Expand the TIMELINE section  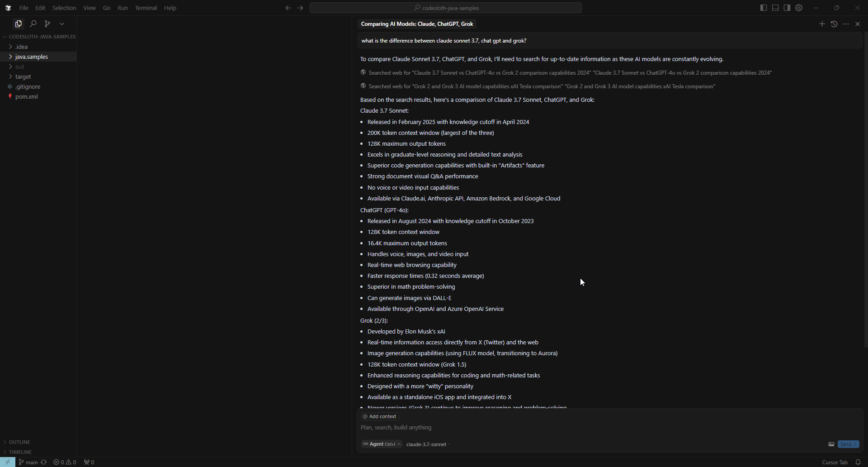(38, 452)
